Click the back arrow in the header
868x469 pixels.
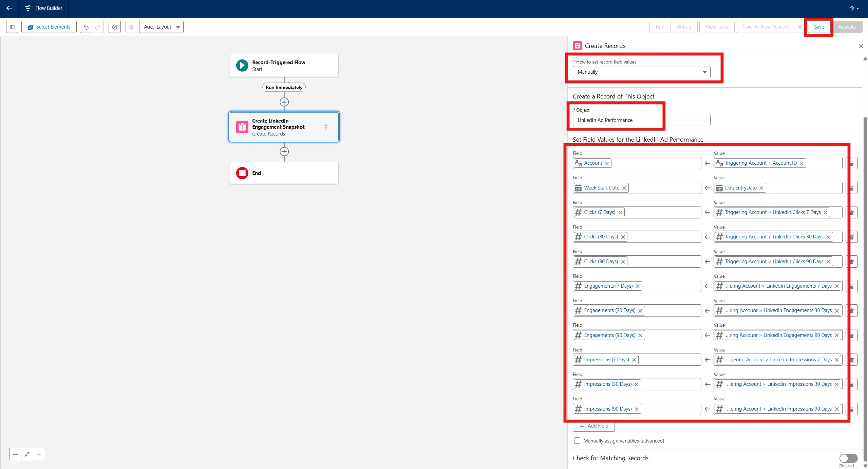click(9, 8)
